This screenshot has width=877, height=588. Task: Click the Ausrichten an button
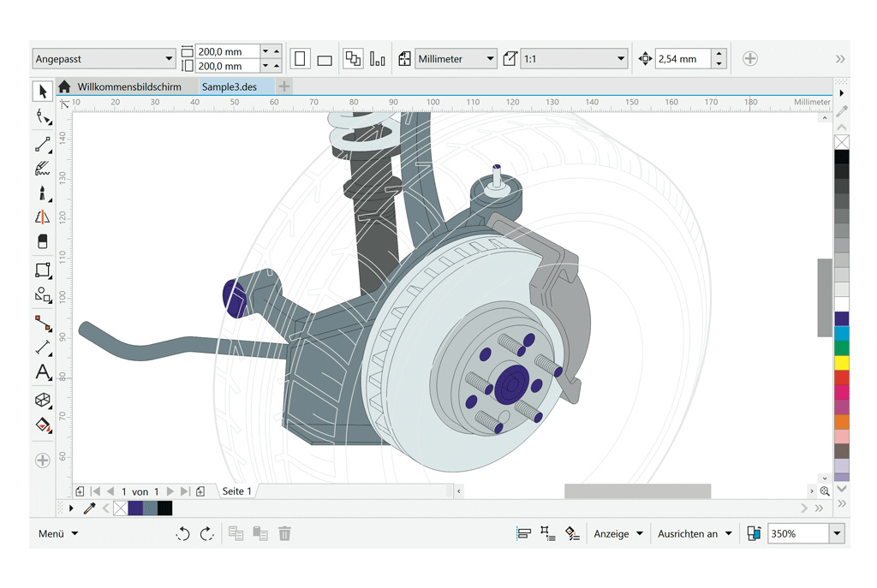695,534
